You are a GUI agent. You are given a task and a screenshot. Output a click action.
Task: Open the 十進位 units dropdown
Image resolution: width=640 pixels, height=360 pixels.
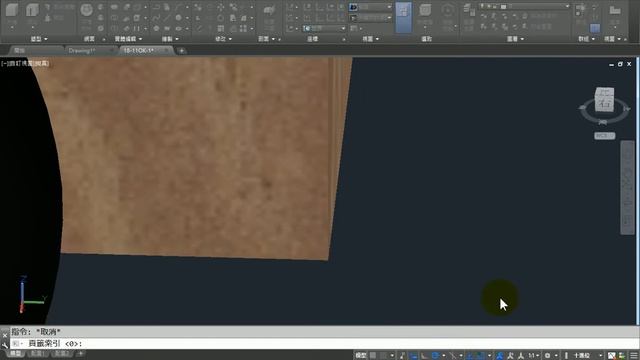587,356
